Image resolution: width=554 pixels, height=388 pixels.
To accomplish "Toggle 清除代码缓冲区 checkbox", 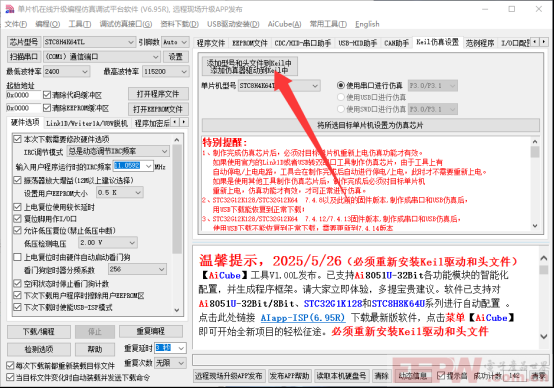I will 47,95.
